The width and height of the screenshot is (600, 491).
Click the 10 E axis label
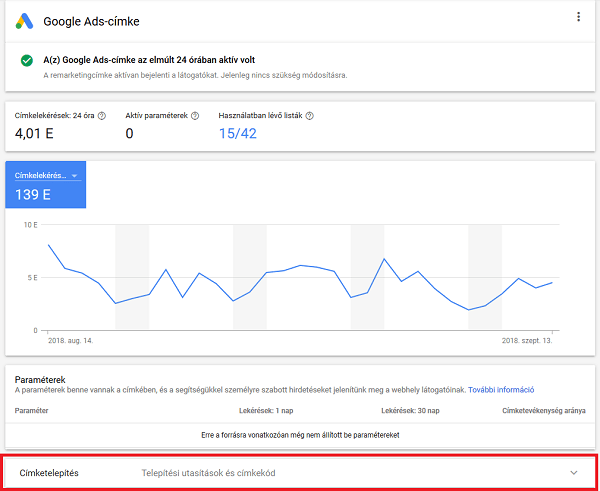[31, 225]
